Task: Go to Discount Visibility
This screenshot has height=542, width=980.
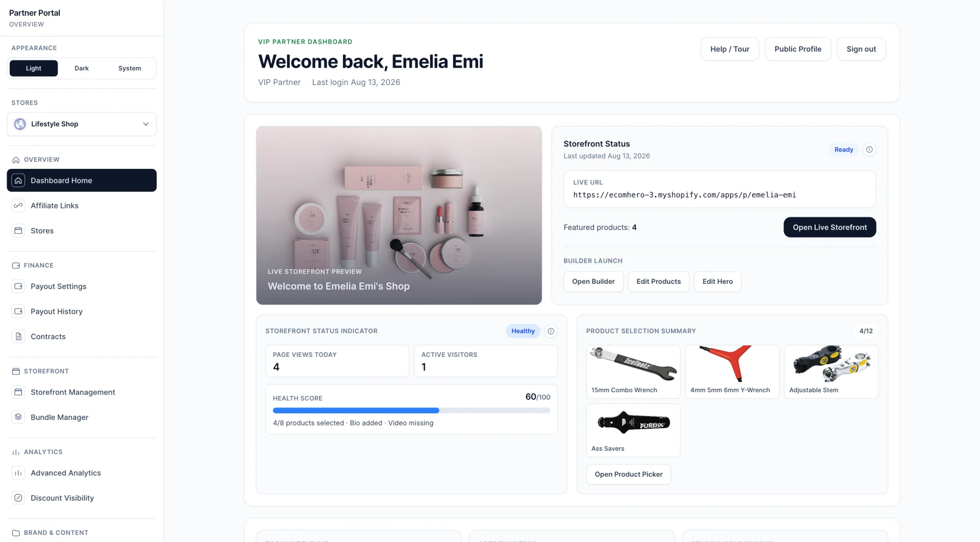Action: (x=82, y=498)
